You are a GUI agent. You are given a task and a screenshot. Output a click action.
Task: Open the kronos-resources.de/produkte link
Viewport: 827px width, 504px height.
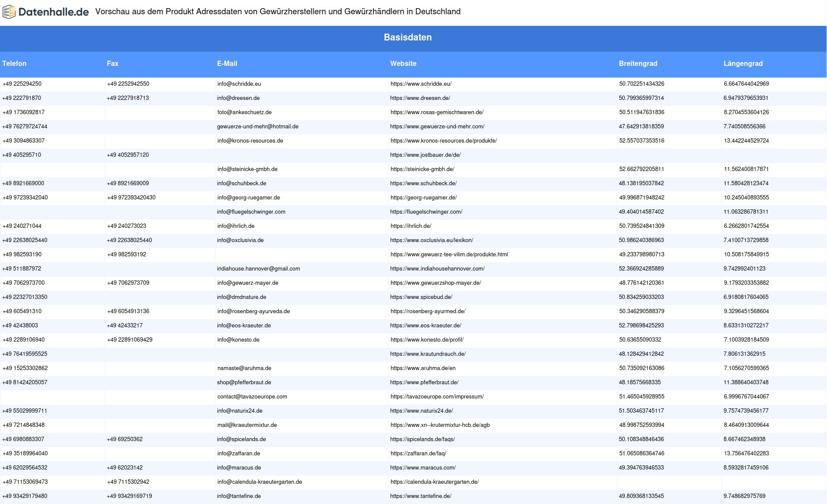444,141
